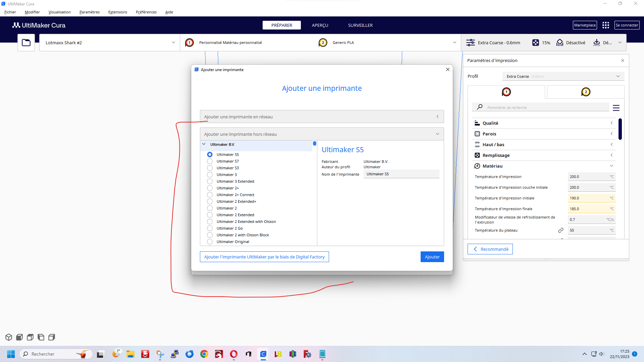Click the infill 15% icon in header
Screen dimensions: 644x362
click(x=536, y=43)
